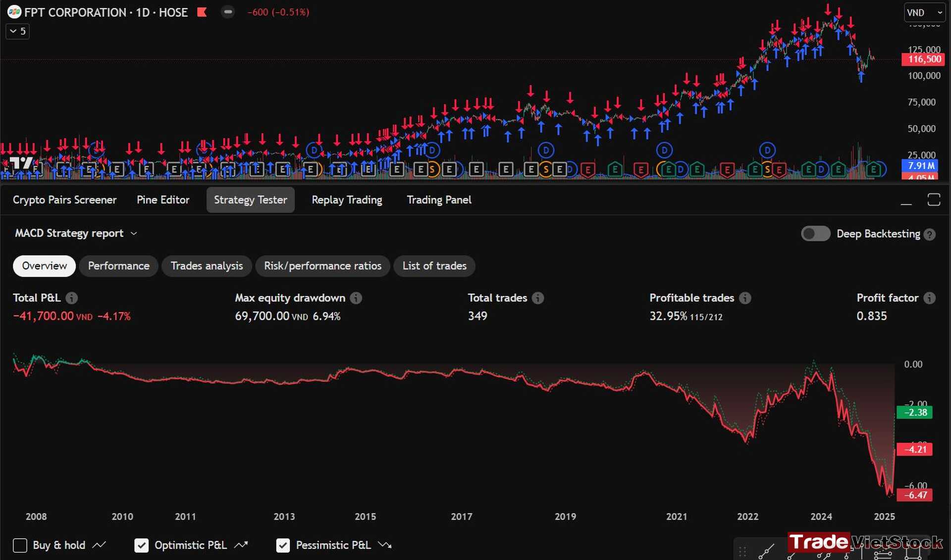
Task: Click the market status circle icon
Action: pos(228,12)
